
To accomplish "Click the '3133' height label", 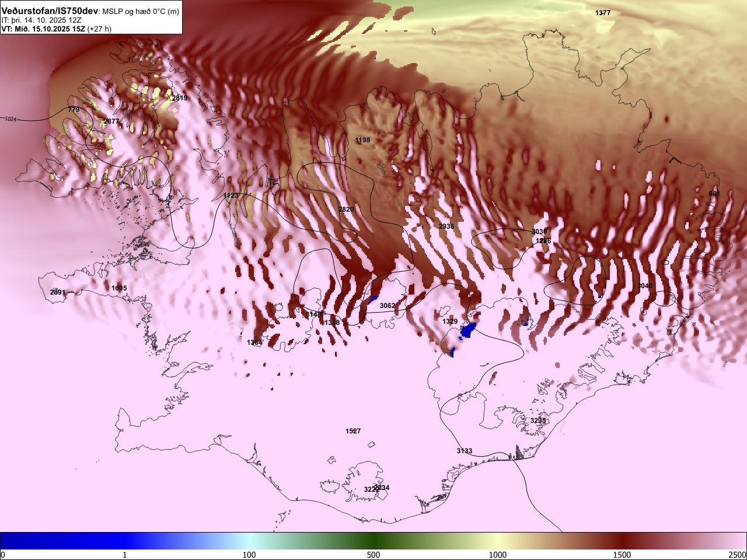I will pyautogui.click(x=465, y=451).
